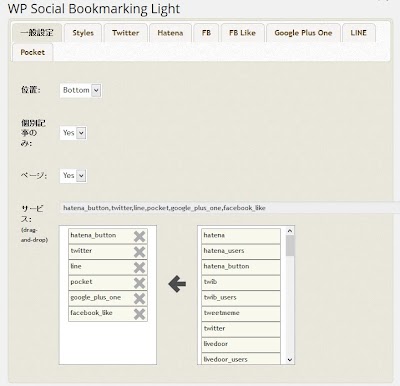Remove google_plus_one from selected services
The width and height of the screenshot is (400, 386).
tap(139, 299)
